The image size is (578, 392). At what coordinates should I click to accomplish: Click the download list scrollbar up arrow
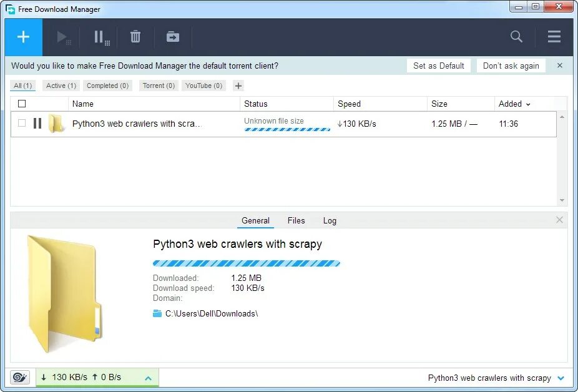(562, 117)
